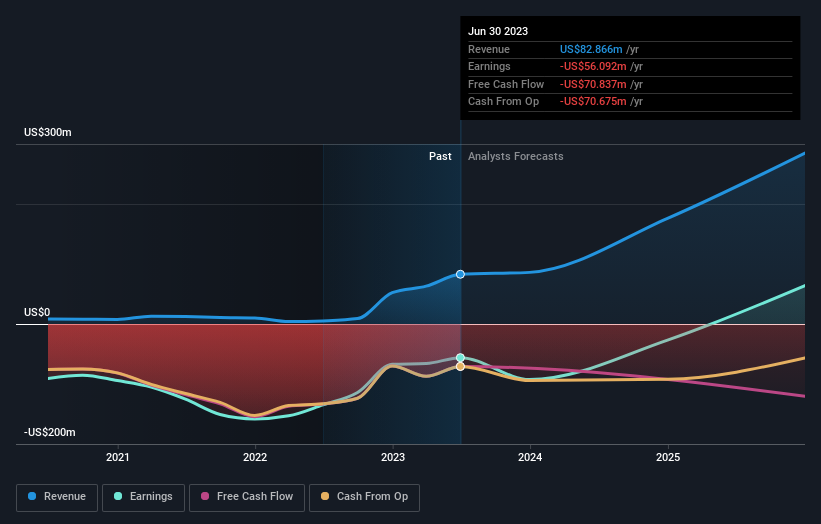Click the teal Earnings data point marker

click(460, 358)
